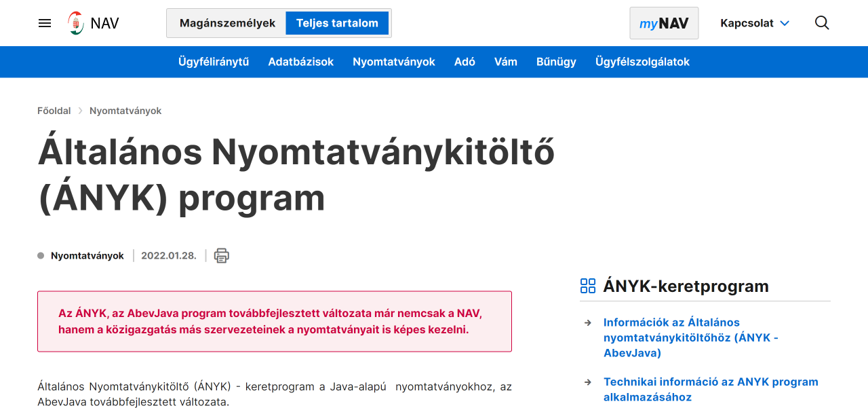Screen dimensions: 868x408
Task: Click the pink notice about AbevJava
Action: tap(275, 322)
